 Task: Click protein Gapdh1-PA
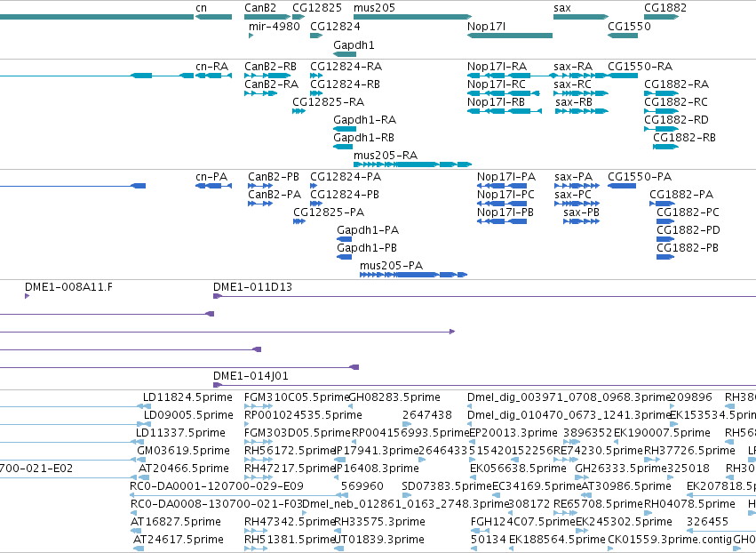(x=345, y=239)
